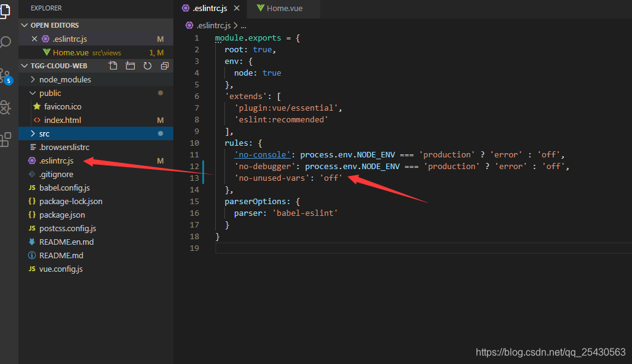Click New Folder icon in TGG-CLOUD-WEB header

(x=130, y=66)
